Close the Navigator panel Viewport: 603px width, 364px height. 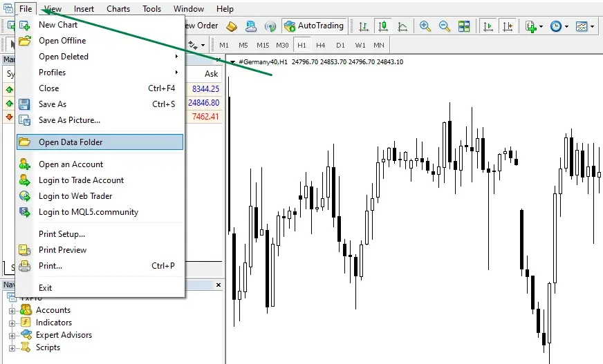219,285
